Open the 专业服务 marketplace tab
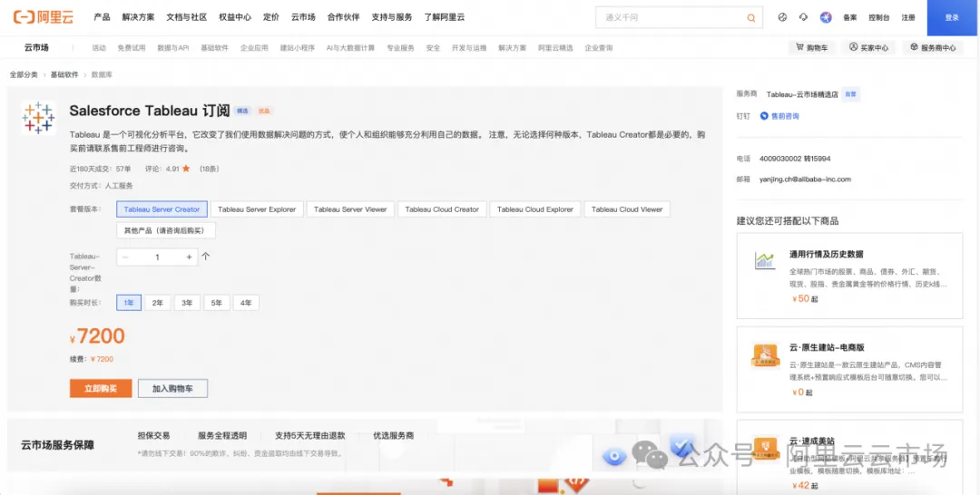This screenshot has width=980, height=495. [x=400, y=47]
